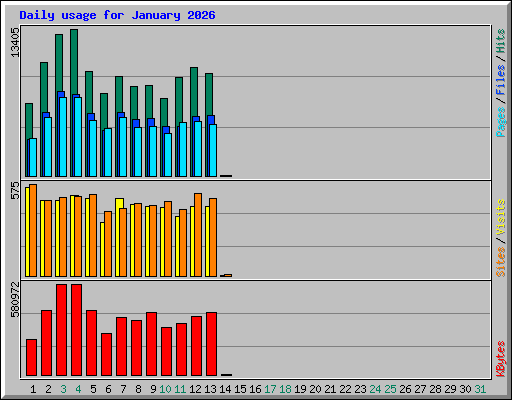512x400 pixels.
Task: Click the red KBytes bar for day 13
Action: tap(211, 344)
